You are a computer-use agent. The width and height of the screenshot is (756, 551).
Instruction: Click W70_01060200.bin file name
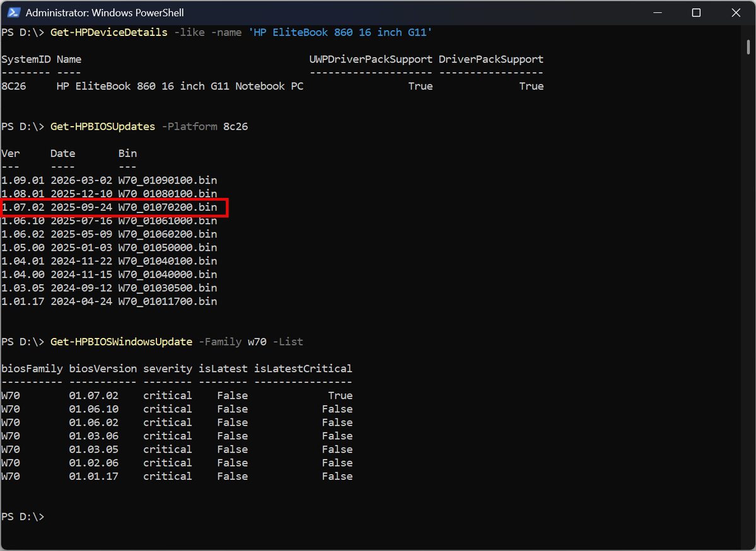point(168,235)
